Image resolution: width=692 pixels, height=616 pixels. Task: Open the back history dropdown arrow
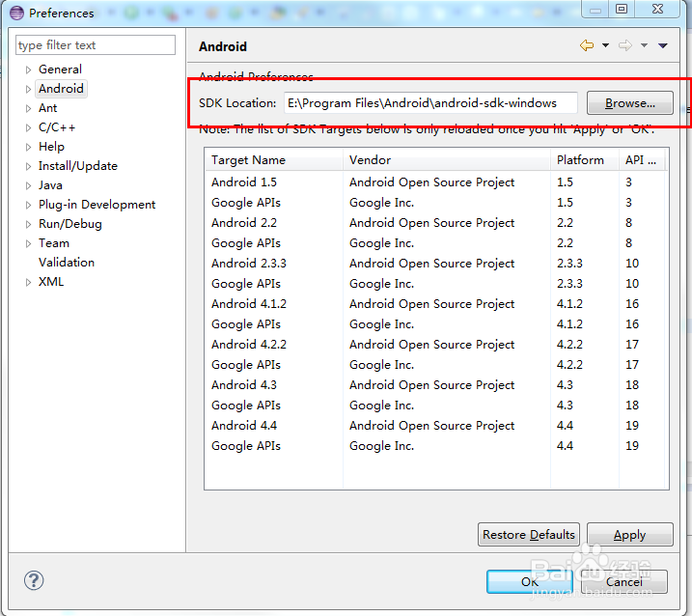point(605,45)
